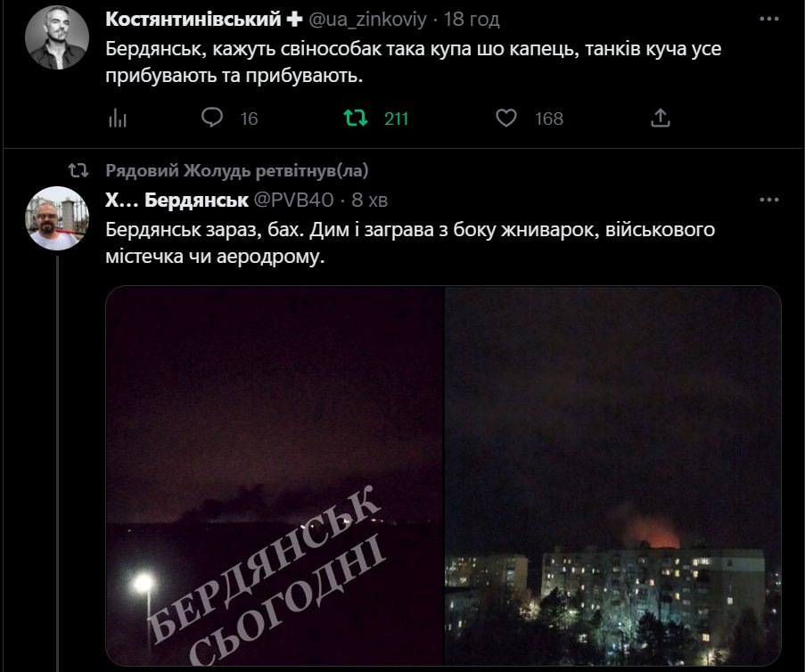Open the @ua_zinkoviy handle link
Viewport: 805px width, 672px height.
coord(367,19)
